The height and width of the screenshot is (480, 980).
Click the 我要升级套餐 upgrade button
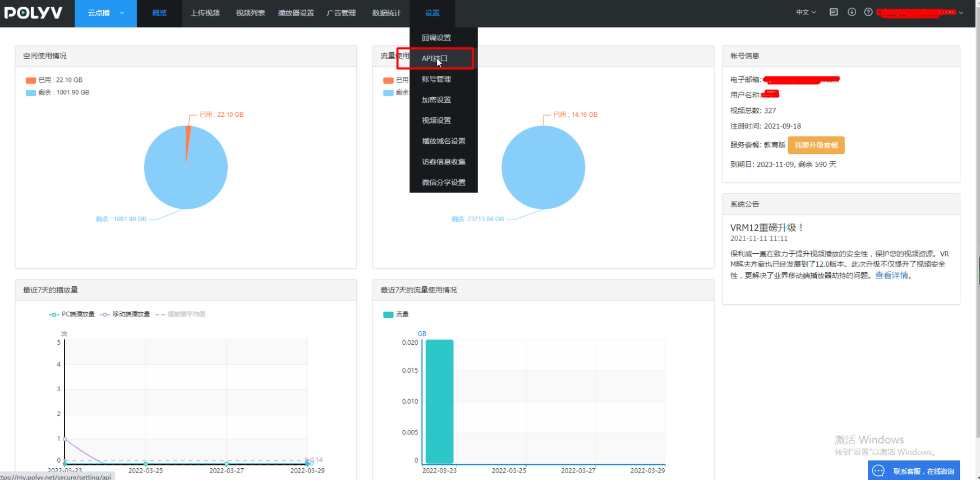coord(816,145)
